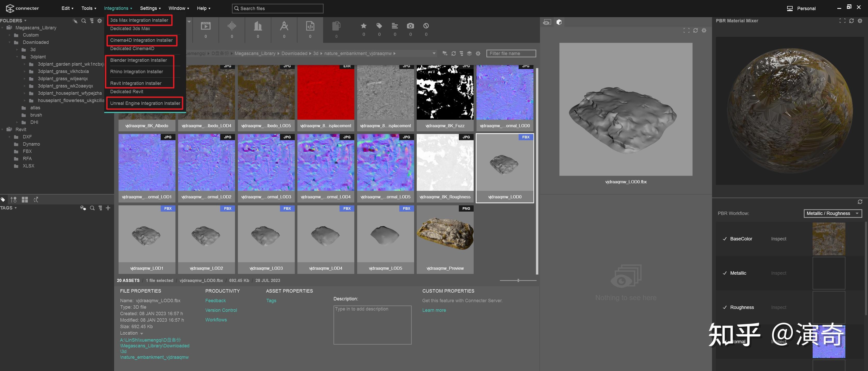
Task: Expand the Location dropdown arrow
Action: (x=141, y=334)
